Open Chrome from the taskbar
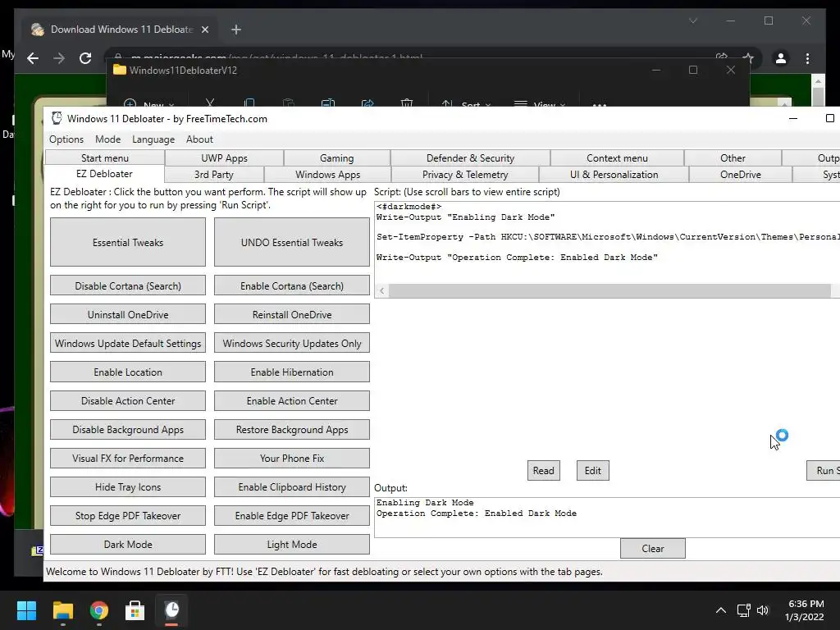Screen dimensions: 840x630 (x=99, y=610)
